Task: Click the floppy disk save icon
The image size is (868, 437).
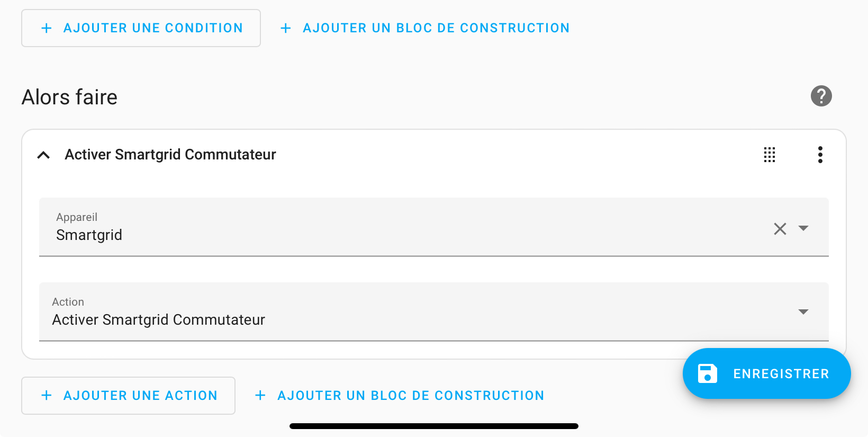Action: (708, 373)
